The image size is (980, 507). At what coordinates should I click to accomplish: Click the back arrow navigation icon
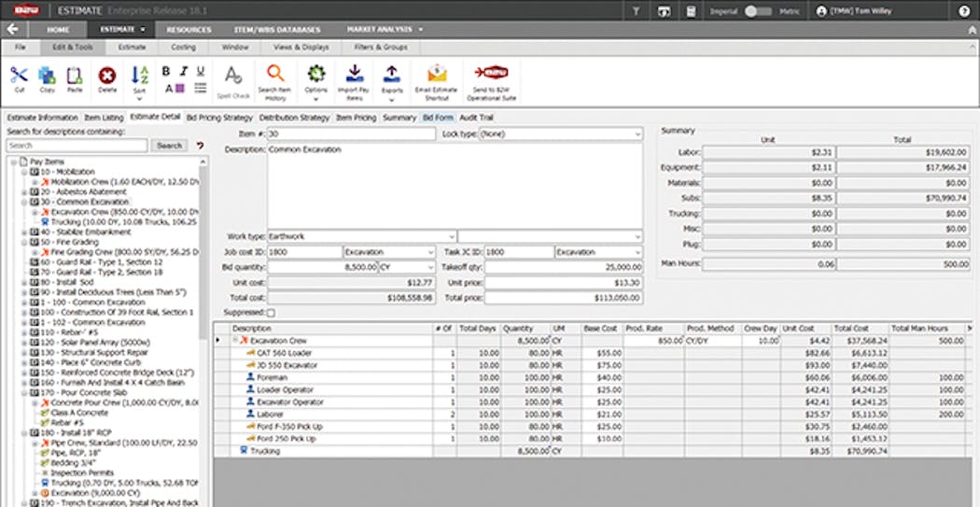[x=12, y=29]
